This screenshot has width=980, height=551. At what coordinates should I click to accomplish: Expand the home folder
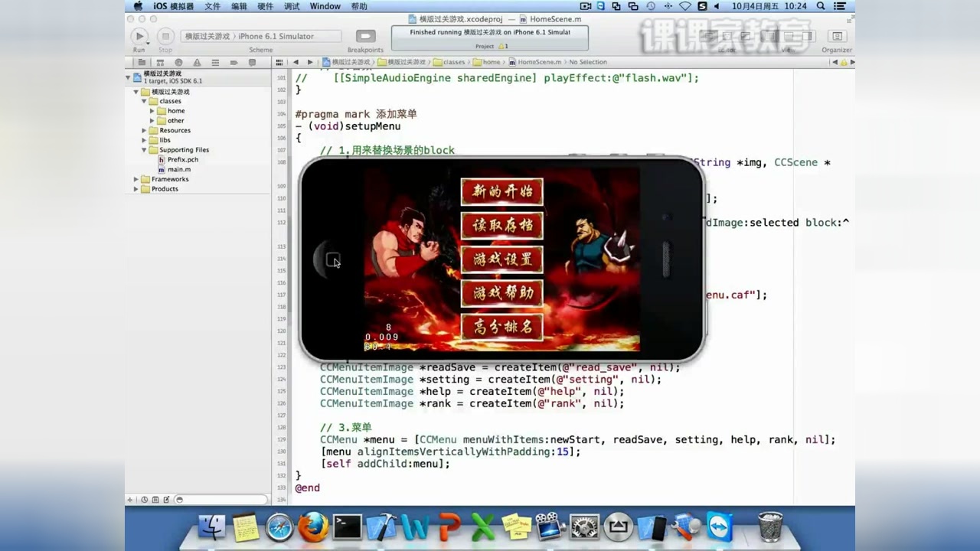point(152,111)
